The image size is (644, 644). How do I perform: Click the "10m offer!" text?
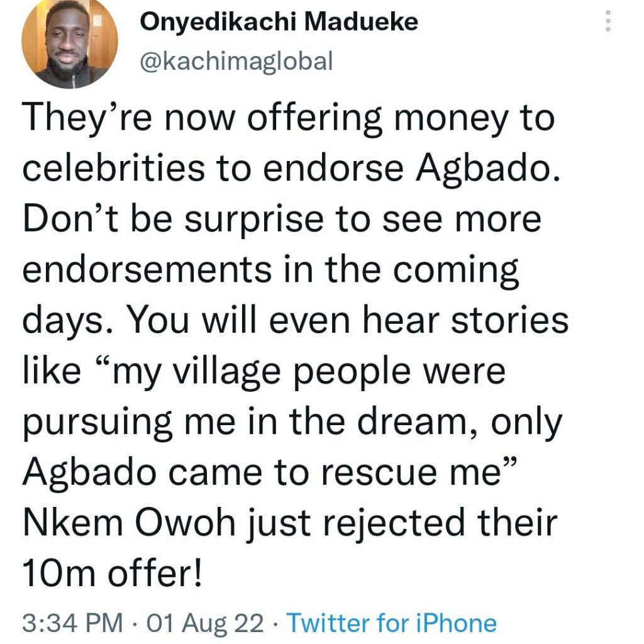pos(113,573)
